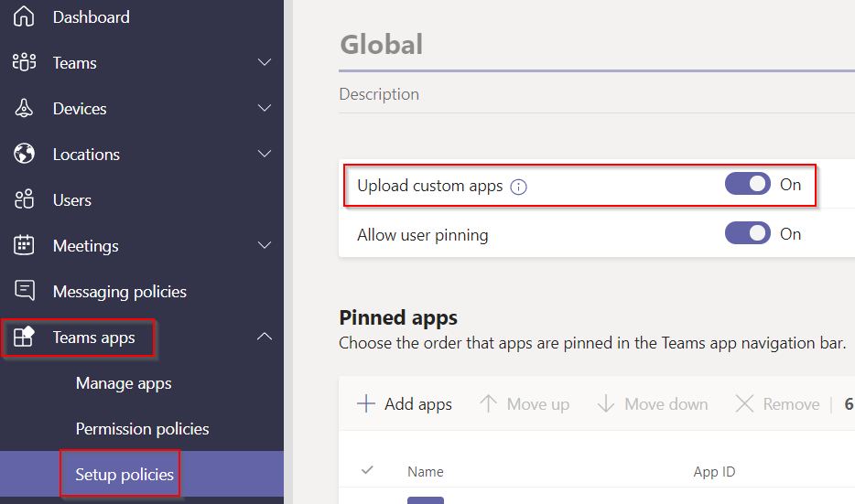This screenshot has width=855, height=504.
Task: Click the Devices bell-shaped icon
Action: [x=24, y=108]
